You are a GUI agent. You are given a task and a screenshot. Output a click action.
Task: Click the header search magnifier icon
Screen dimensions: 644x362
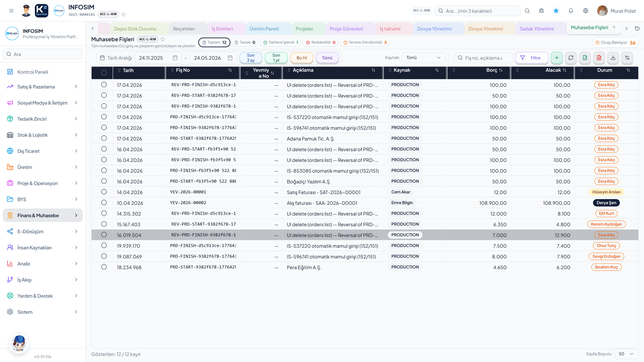(527, 11)
